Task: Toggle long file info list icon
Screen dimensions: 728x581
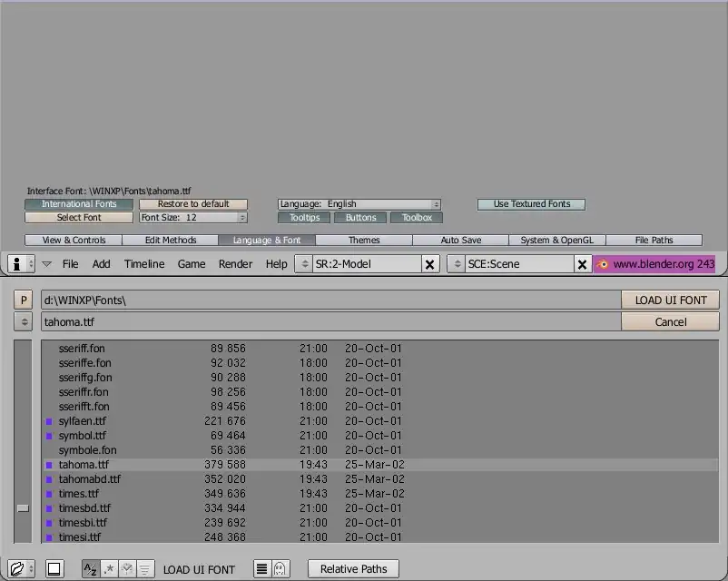Action: [x=261, y=569]
